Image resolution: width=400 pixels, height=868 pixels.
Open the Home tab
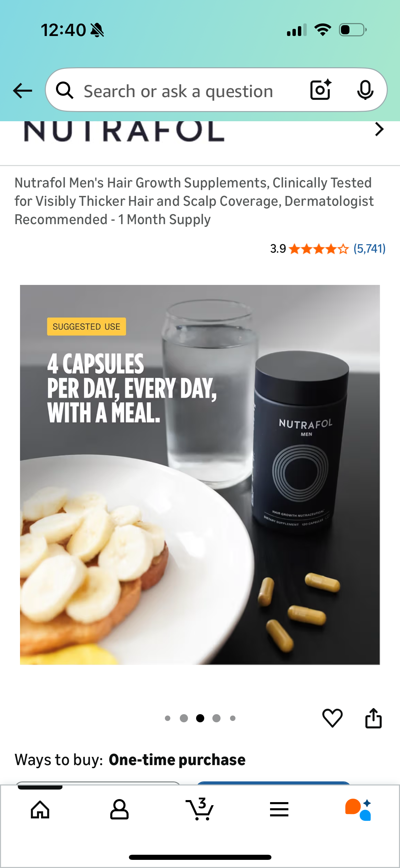40,810
